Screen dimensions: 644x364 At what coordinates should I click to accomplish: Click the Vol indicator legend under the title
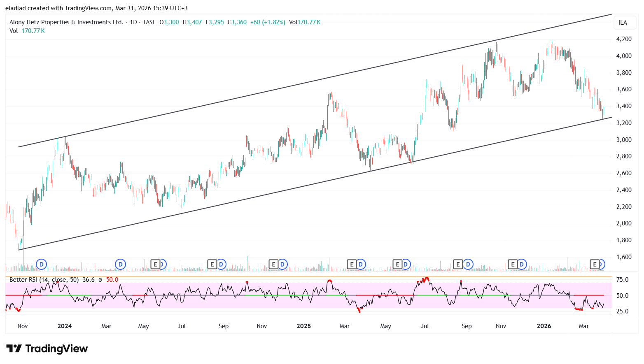27,31
